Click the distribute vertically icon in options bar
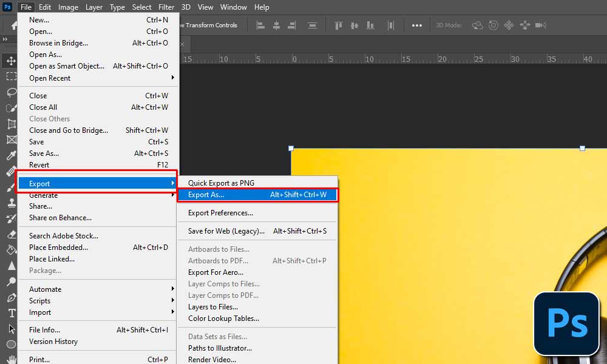Viewport: 607px width, 364px height. point(312,25)
